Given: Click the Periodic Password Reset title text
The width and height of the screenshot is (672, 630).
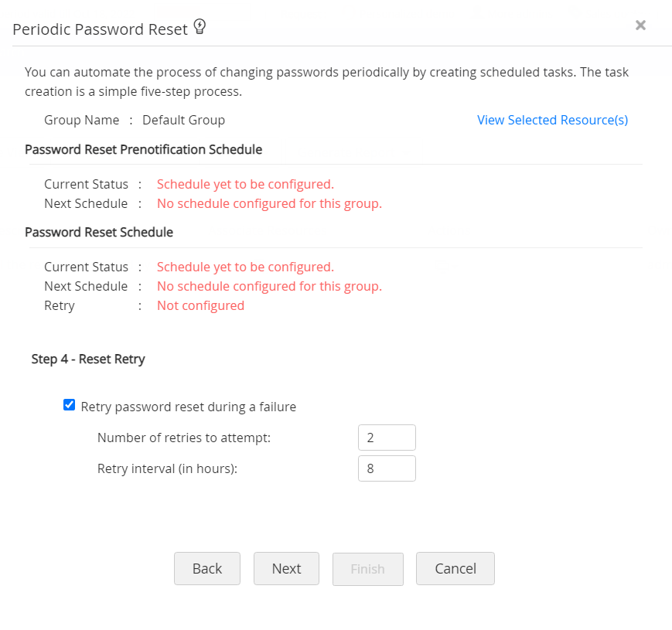Looking at the screenshot, I should click(100, 29).
